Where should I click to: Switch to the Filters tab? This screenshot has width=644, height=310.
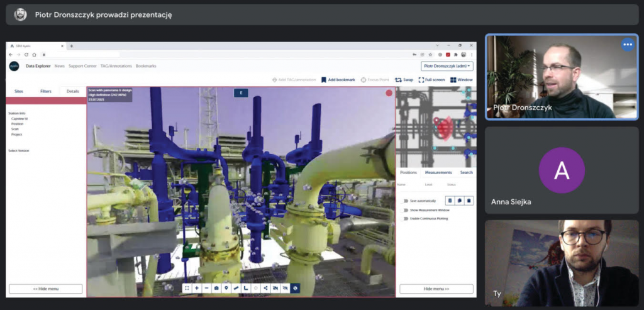coord(46,91)
